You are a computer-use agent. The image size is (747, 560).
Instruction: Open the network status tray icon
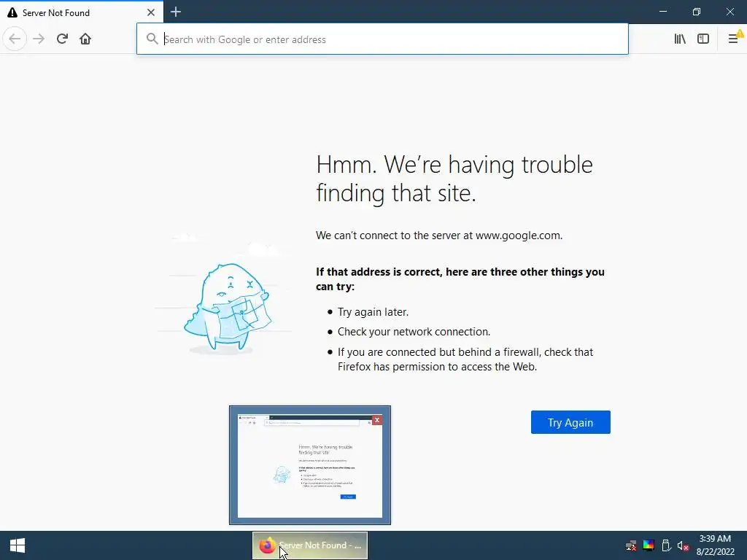631,545
